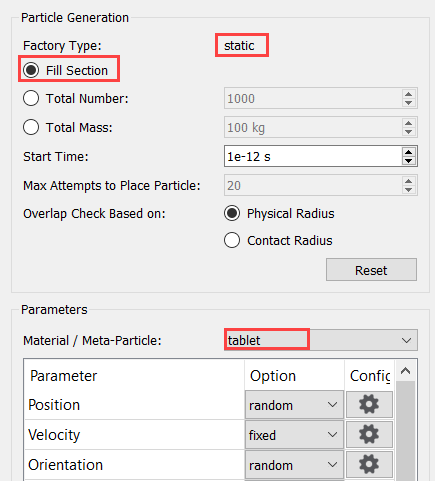Viewport: 435px width, 481px height.
Task: Expand Orientation option random dropdown
Action: [294, 465]
